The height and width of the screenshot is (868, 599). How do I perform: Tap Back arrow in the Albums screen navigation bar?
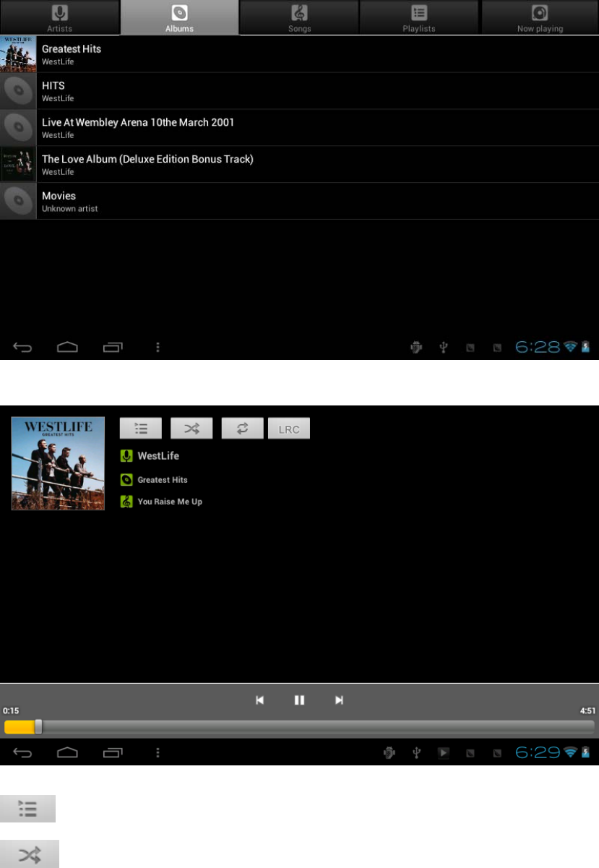pyautogui.click(x=22, y=348)
